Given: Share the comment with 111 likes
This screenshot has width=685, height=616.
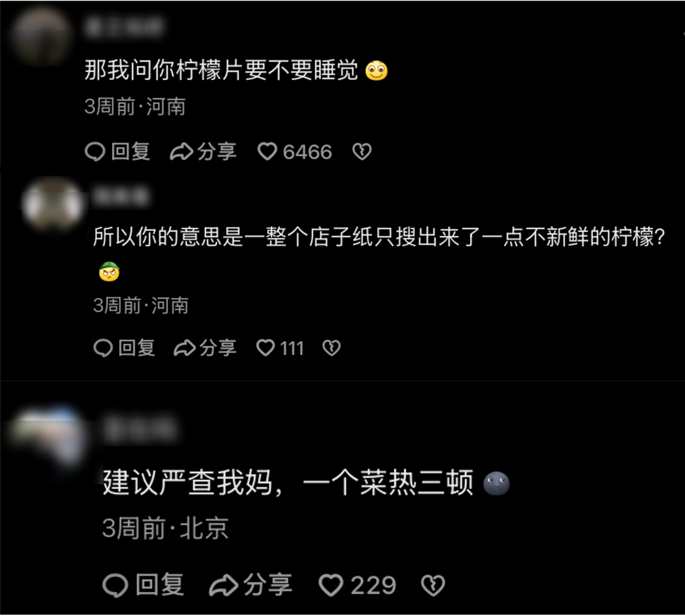Looking at the screenshot, I should 205,348.
